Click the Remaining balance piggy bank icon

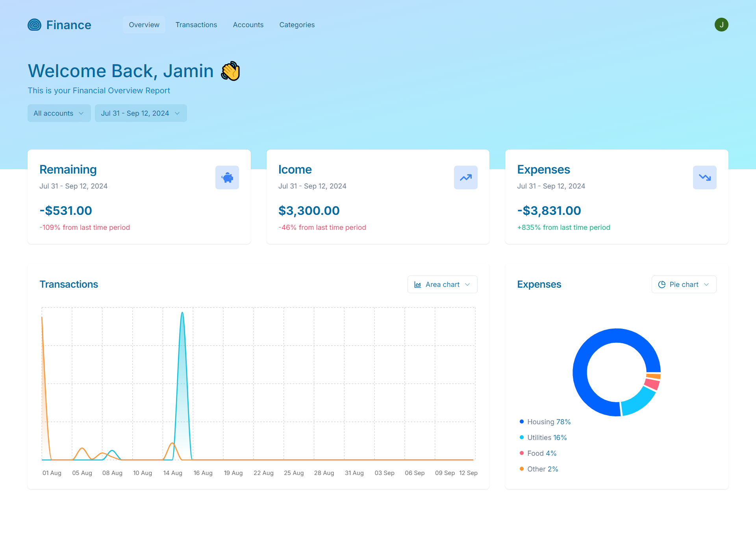coord(227,177)
